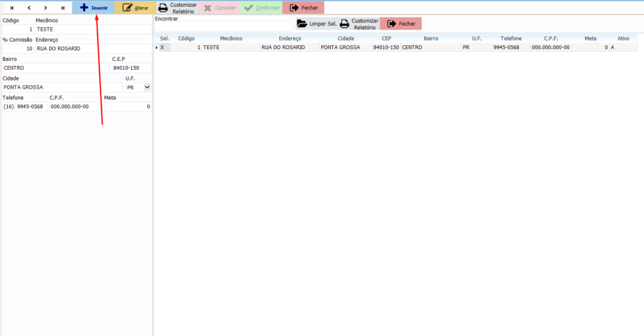This screenshot has height=336, width=644.
Task: Go to the previous record arrow
Action: pos(28,8)
